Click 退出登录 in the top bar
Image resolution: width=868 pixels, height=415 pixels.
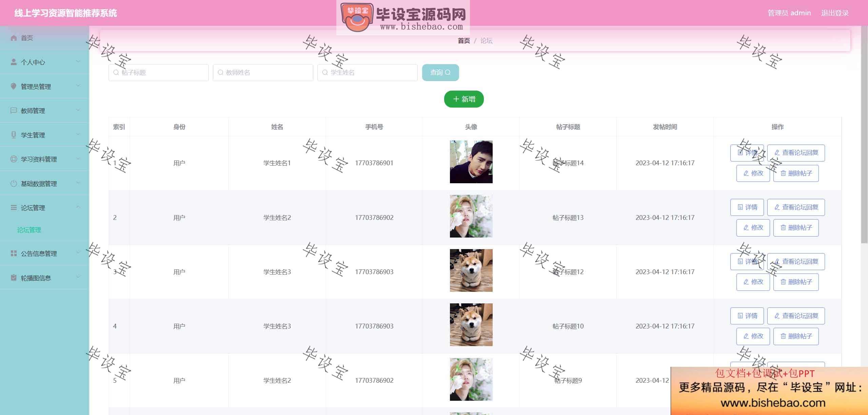pyautogui.click(x=835, y=13)
